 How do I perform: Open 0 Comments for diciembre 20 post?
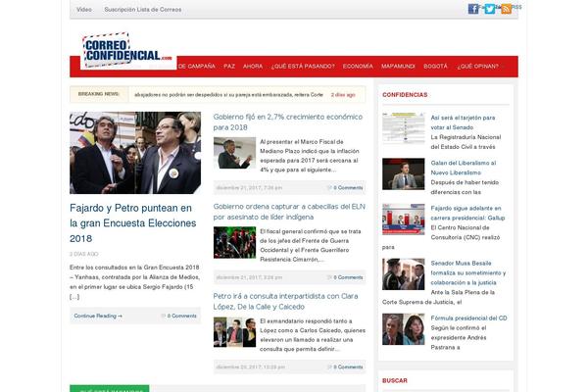(346, 367)
